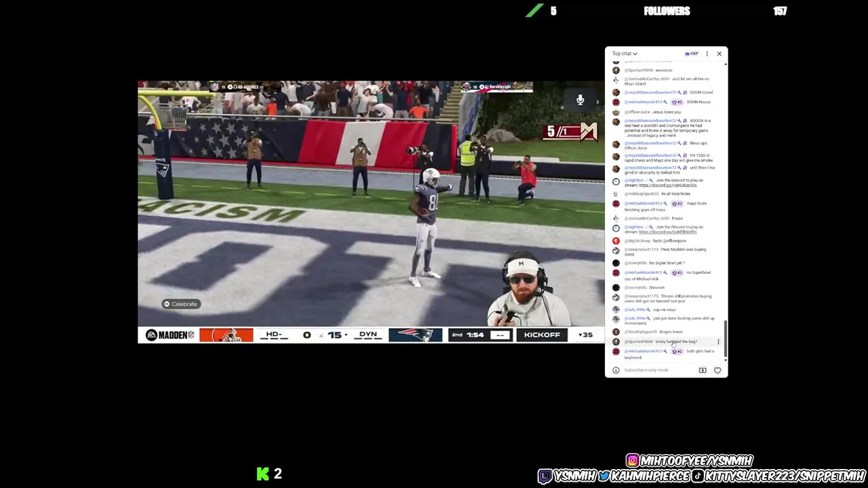Click the @BigEKc0cwp username

637,241
